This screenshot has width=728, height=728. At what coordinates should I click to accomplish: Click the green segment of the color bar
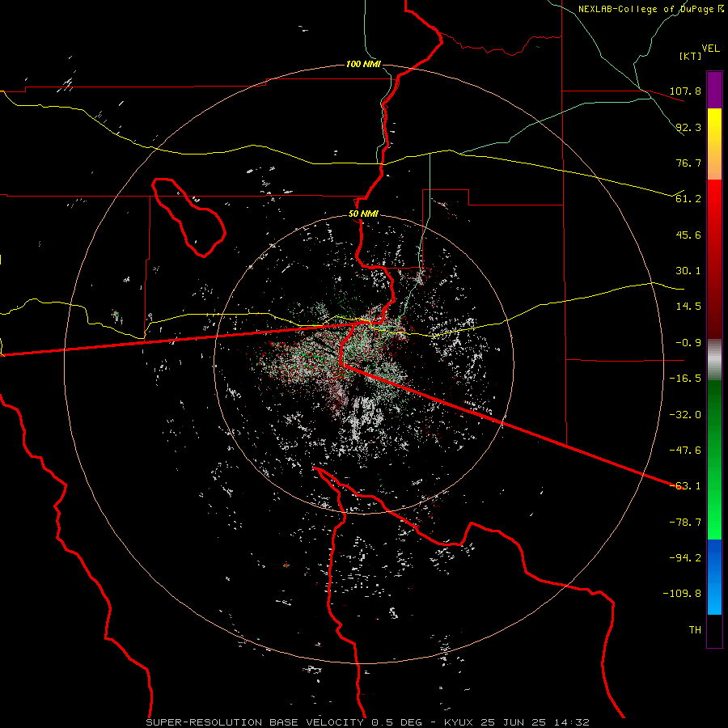pos(714,460)
